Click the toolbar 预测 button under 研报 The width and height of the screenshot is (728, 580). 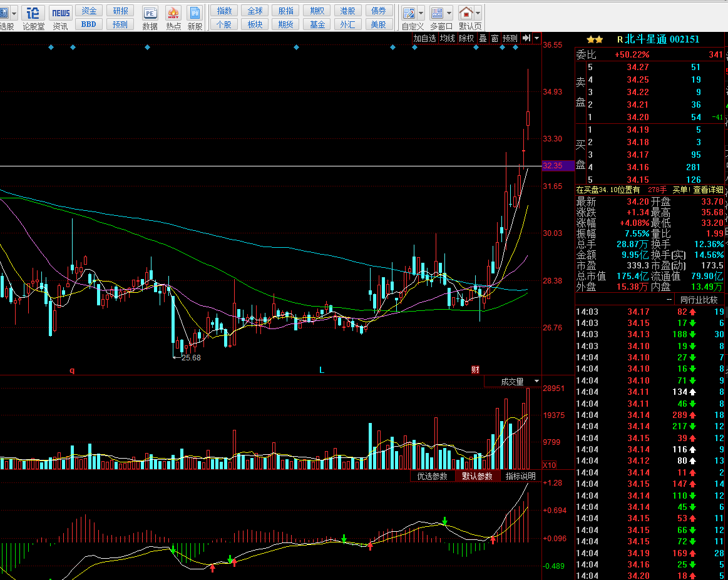tap(120, 24)
